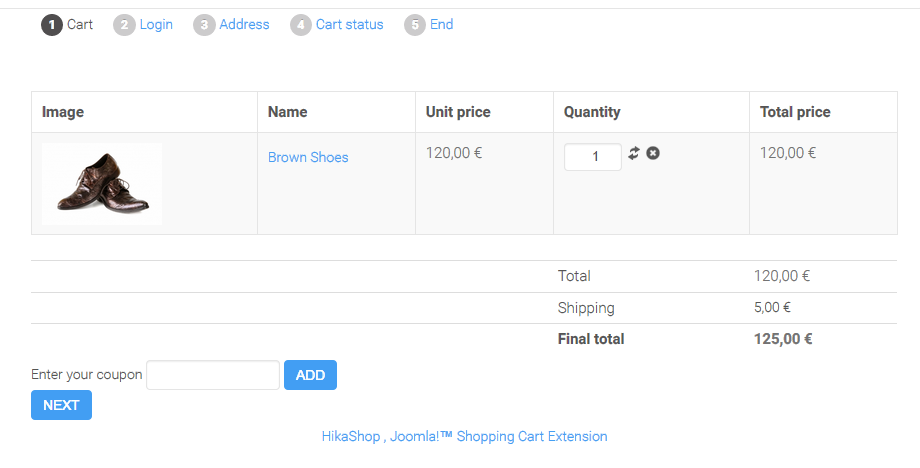Click step 3 number badge
This screenshot has height=468, width=920.
pos(204,25)
